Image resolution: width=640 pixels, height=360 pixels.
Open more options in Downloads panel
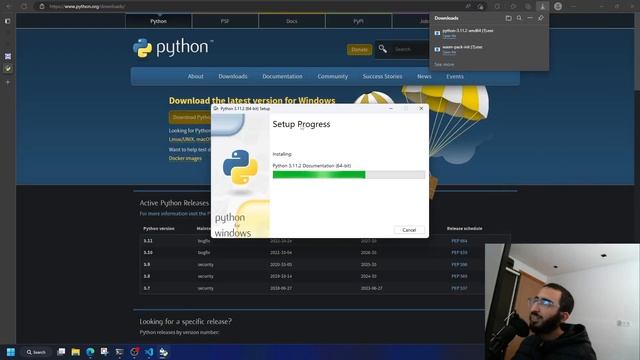[x=530, y=18]
